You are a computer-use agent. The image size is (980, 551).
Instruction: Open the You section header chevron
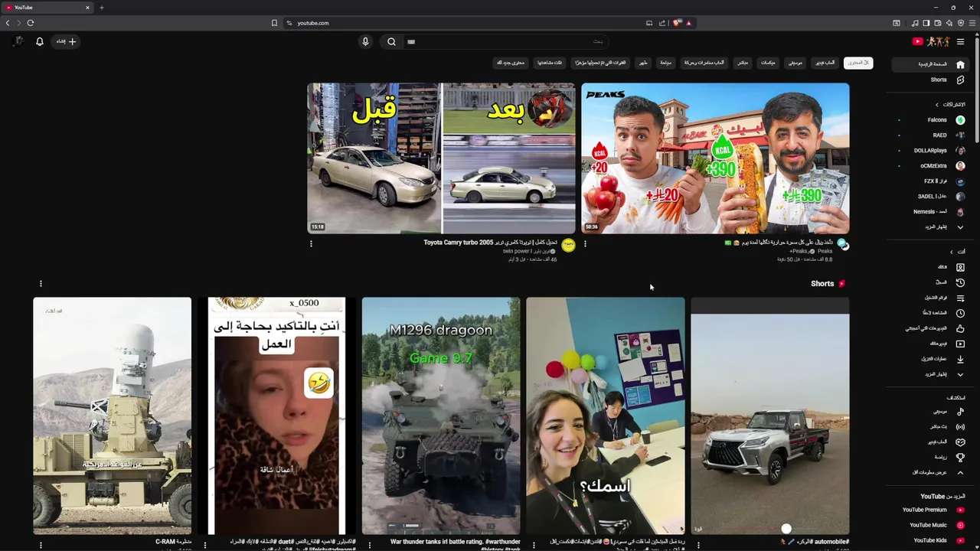pyautogui.click(x=952, y=252)
